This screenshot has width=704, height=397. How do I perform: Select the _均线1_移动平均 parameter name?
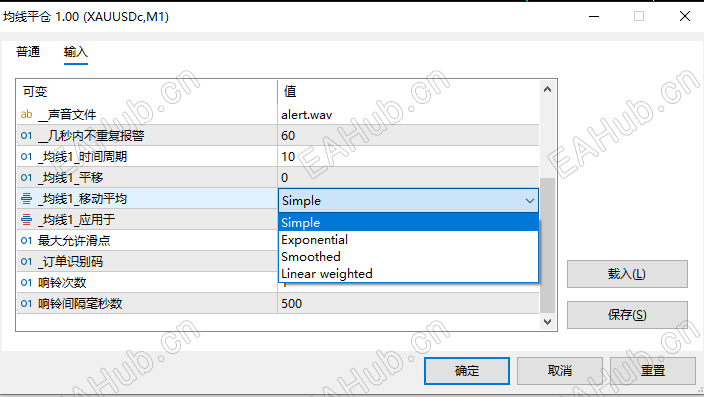(83, 198)
